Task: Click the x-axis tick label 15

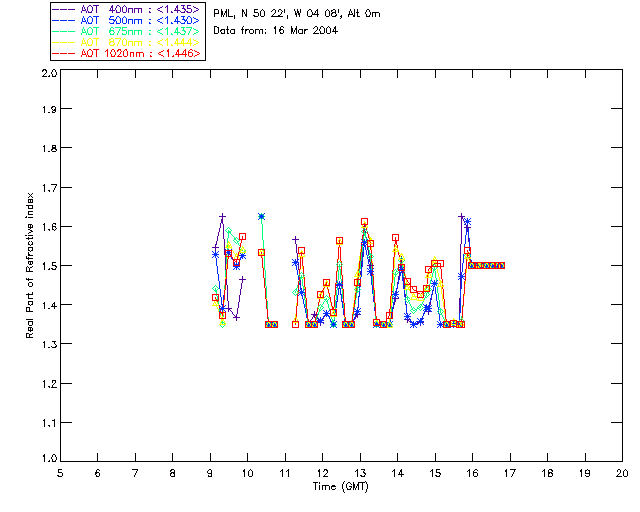Action: coord(435,473)
